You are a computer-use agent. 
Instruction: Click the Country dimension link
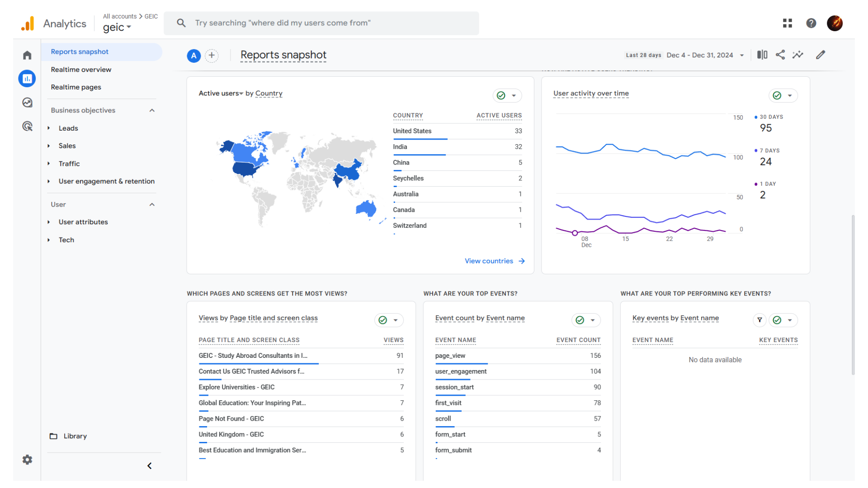tap(269, 94)
